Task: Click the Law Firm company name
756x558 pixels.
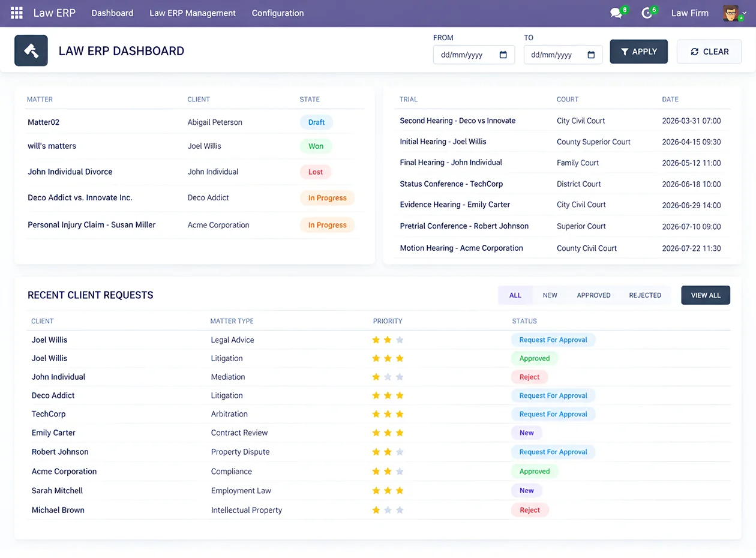Action: [x=690, y=13]
